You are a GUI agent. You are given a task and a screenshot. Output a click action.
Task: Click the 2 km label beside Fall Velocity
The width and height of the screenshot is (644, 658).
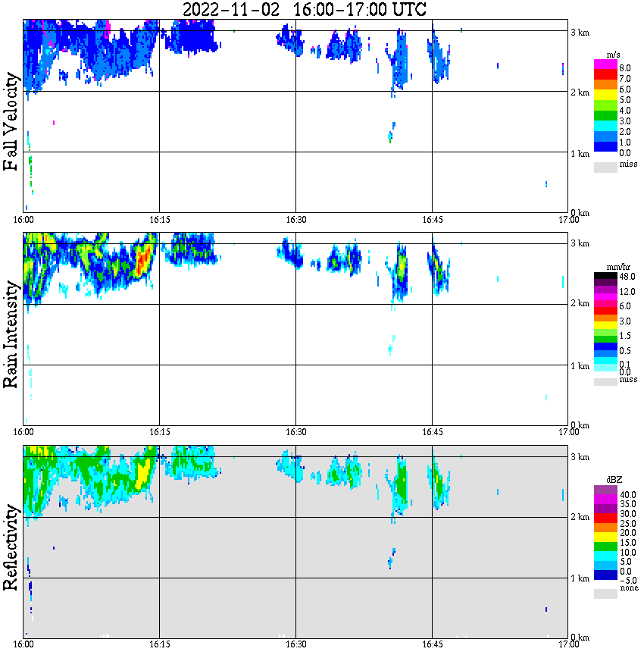580,92
